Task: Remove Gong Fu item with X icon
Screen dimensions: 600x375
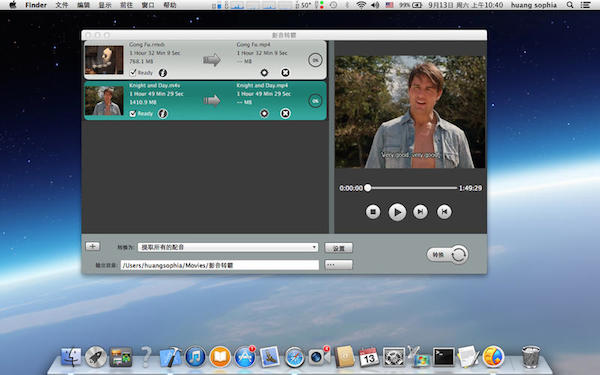Action: 285,72
